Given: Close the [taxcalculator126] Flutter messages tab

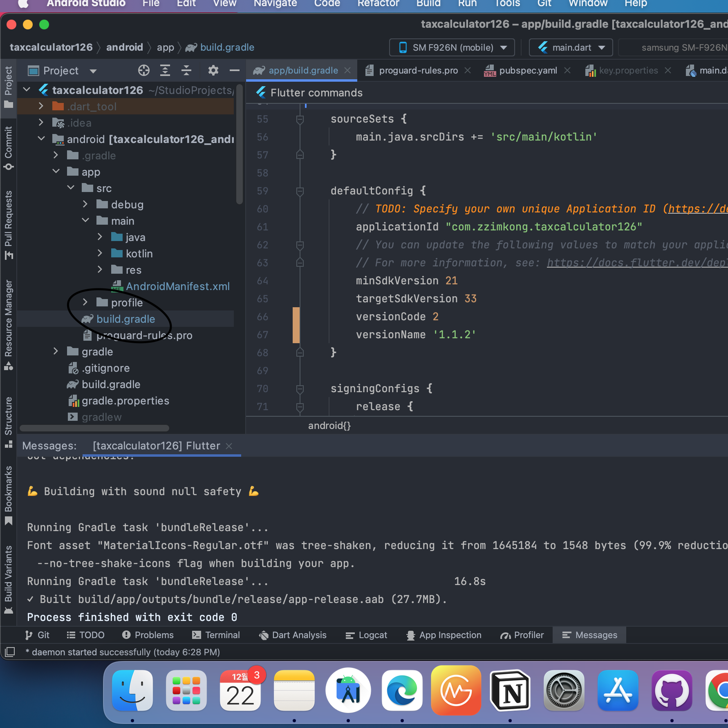Looking at the screenshot, I should pos(229,446).
